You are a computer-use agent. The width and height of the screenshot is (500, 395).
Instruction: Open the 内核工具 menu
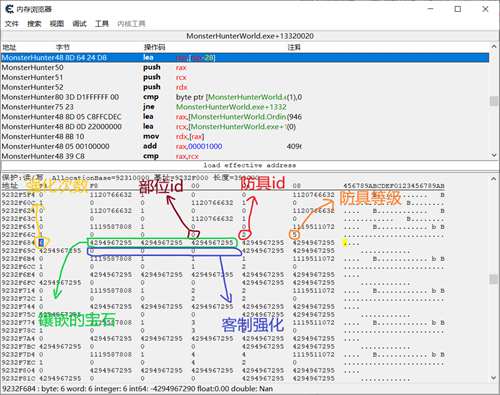pos(131,24)
